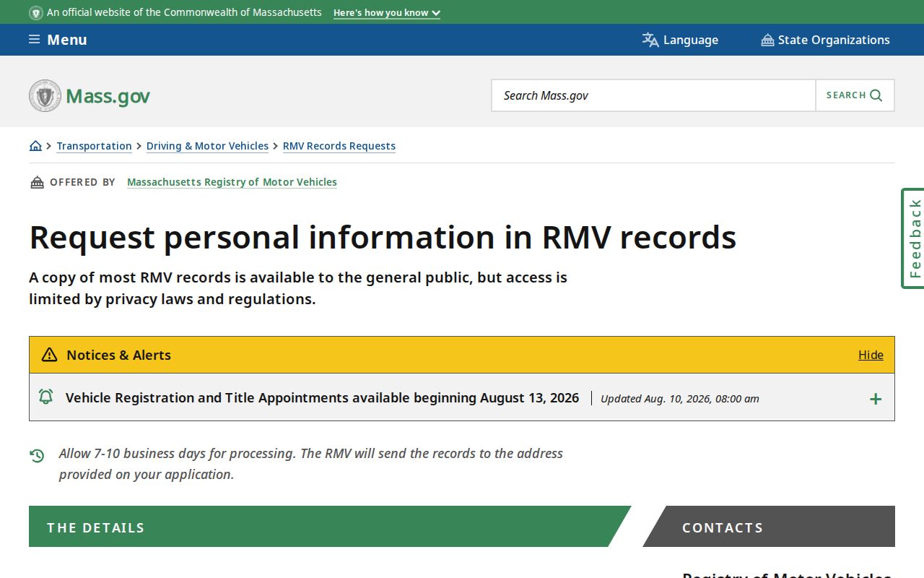This screenshot has width=924, height=578.
Task: Open the State Organizations menu
Action: pyautogui.click(x=825, y=40)
